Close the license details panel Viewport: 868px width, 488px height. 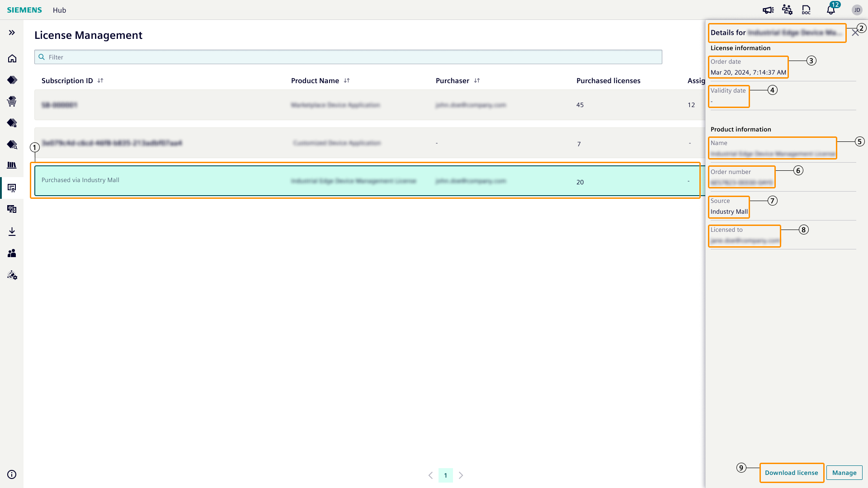point(855,33)
